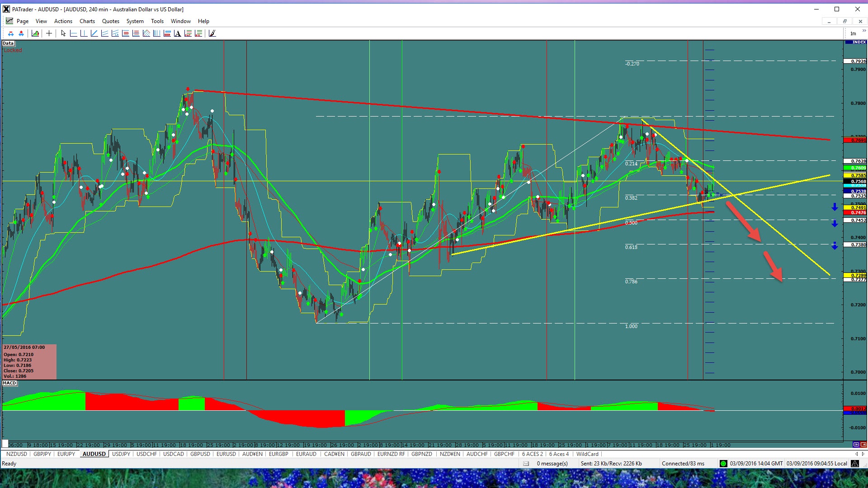Click the paintbrush drawing tool icon
The image size is (868, 488).
coord(212,33)
